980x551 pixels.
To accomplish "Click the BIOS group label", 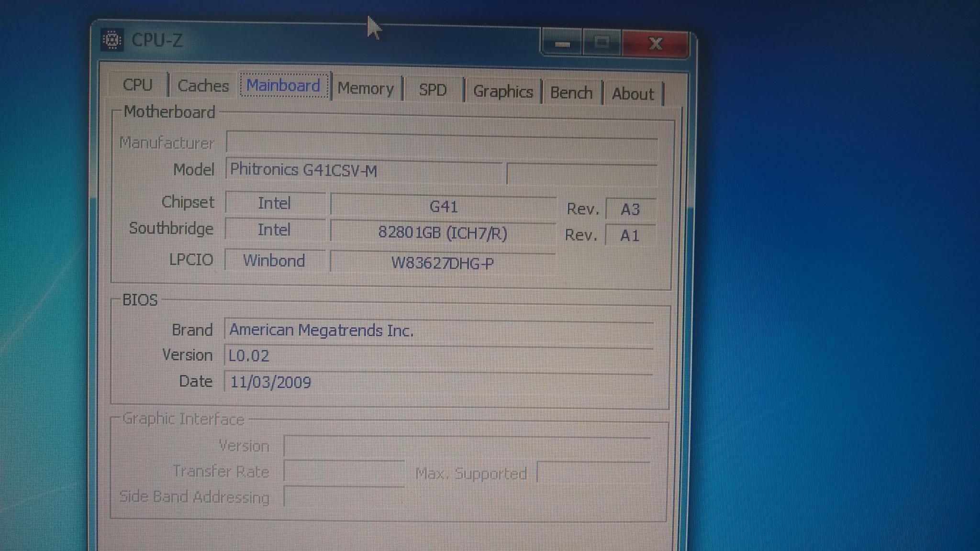I will pos(140,300).
